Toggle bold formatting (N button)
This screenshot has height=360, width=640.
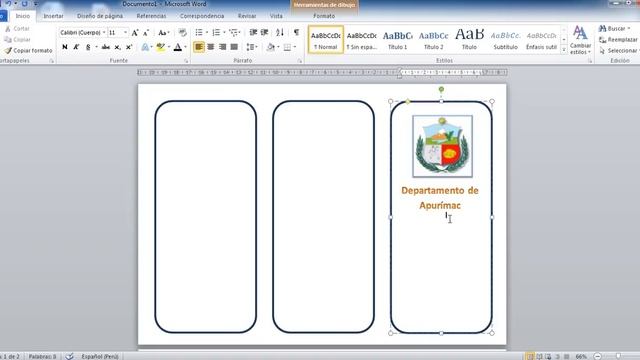coord(65,47)
